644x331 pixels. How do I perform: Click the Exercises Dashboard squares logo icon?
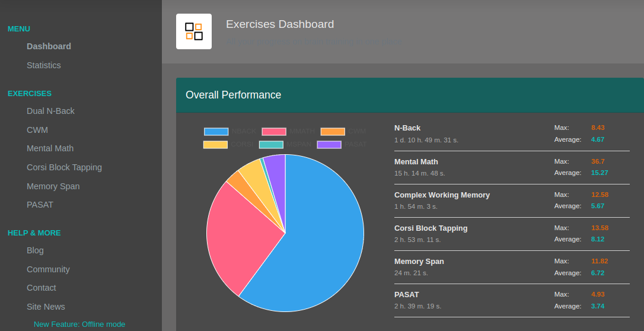194,31
